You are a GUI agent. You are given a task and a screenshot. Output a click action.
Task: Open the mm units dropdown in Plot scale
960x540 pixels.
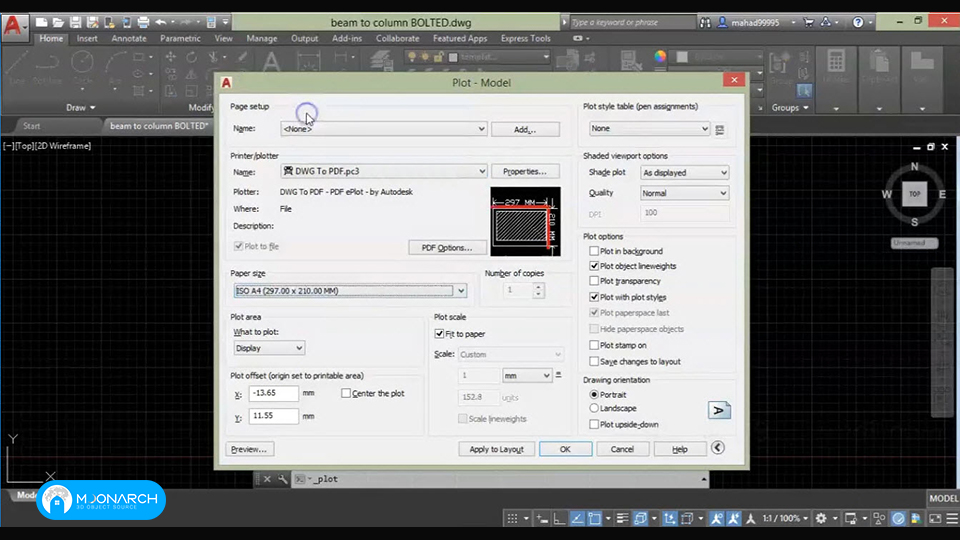[527, 375]
